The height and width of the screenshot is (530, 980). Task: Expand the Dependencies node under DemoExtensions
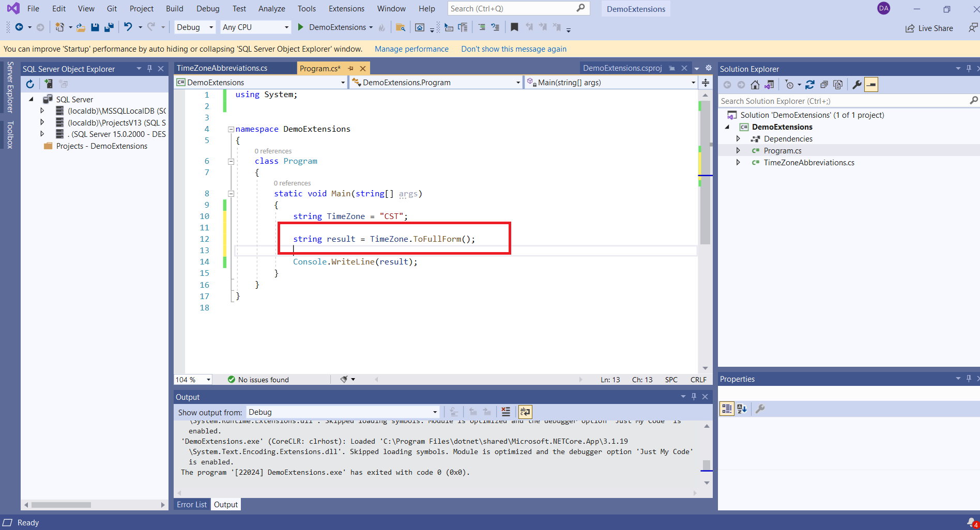pyautogui.click(x=739, y=138)
